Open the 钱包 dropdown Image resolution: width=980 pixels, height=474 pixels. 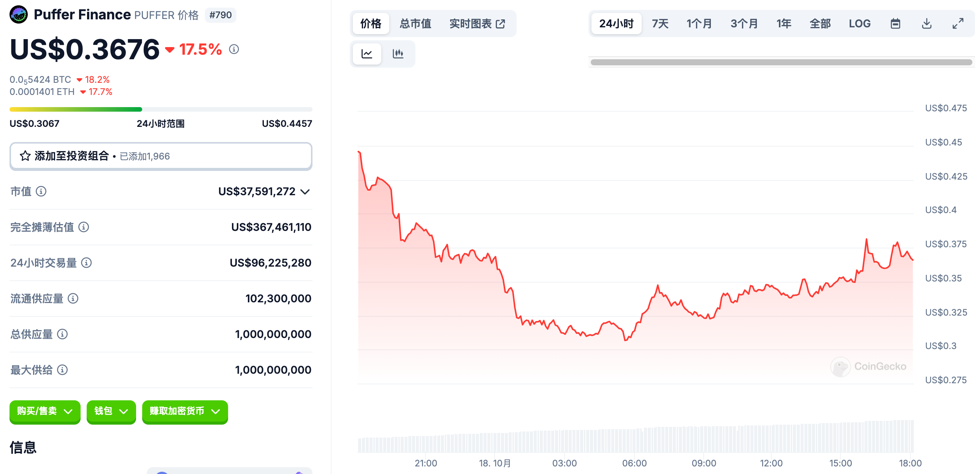coord(111,411)
